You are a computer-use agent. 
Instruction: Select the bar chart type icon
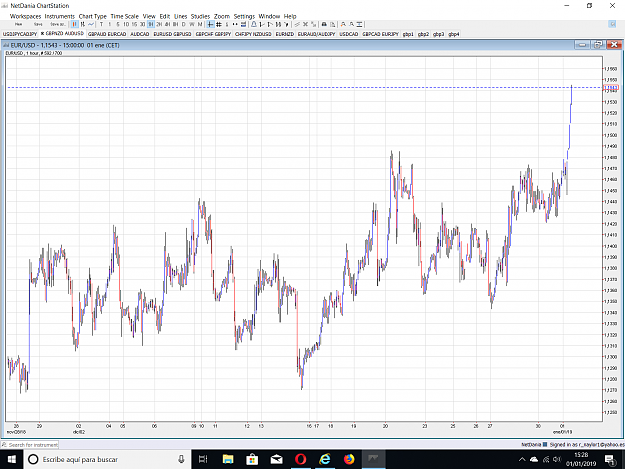coord(83,24)
